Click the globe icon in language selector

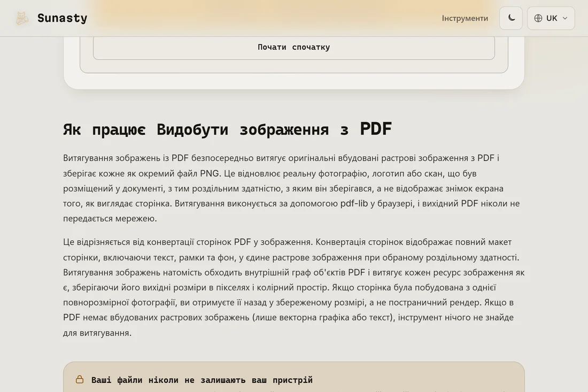coord(538,18)
